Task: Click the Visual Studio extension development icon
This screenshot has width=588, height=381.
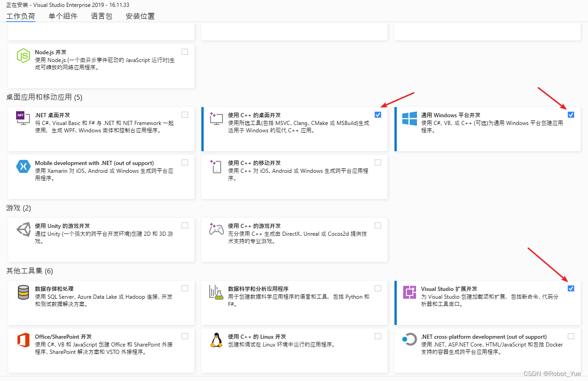Action: pyautogui.click(x=409, y=292)
